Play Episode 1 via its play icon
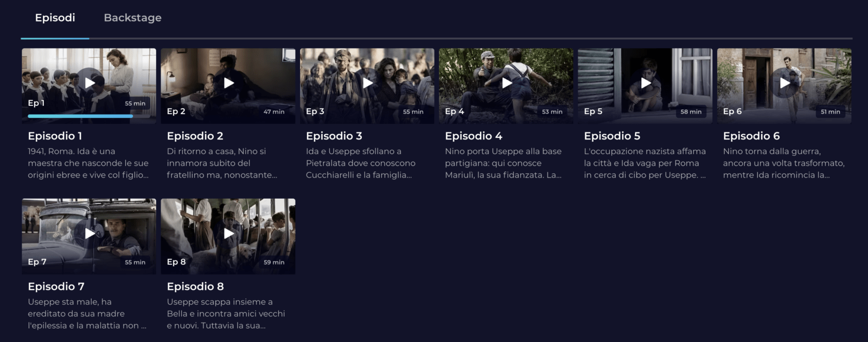This screenshot has width=868, height=342. click(90, 83)
